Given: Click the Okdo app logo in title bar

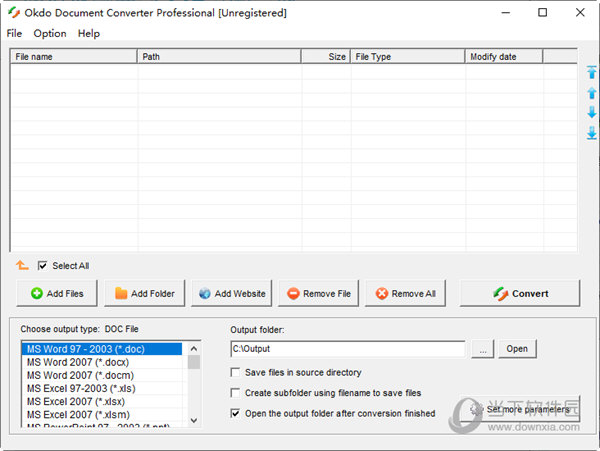Looking at the screenshot, I should coord(14,13).
